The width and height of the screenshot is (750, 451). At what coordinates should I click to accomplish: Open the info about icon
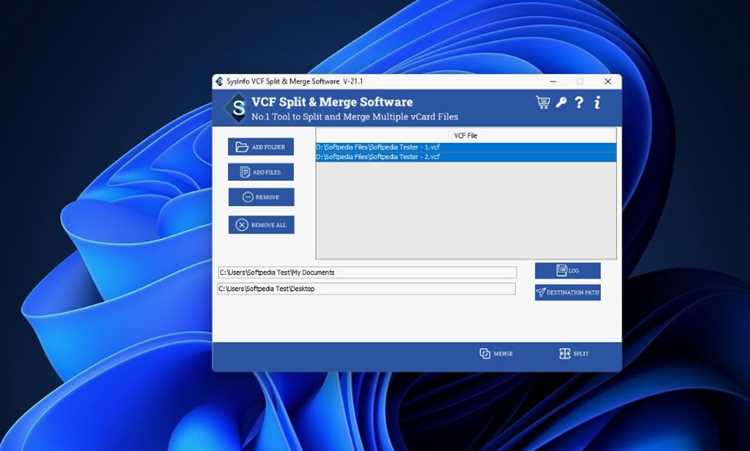click(597, 102)
